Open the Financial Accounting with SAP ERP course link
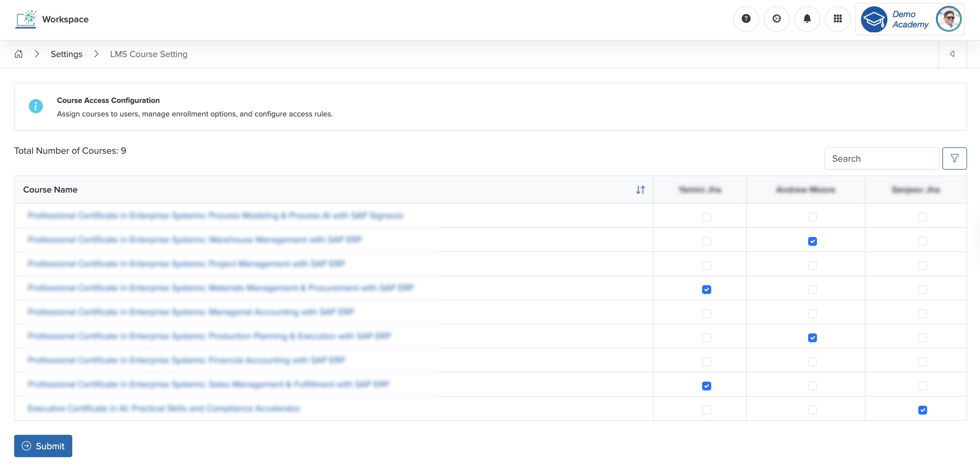This screenshot has height=471, width=980. tap(187, 360)
